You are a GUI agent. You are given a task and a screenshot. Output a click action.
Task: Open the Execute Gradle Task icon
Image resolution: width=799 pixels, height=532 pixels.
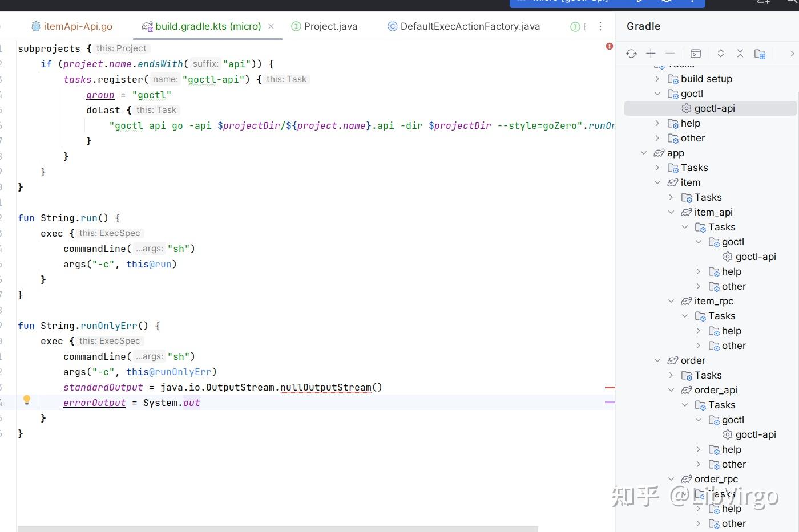tap(696, 54)
